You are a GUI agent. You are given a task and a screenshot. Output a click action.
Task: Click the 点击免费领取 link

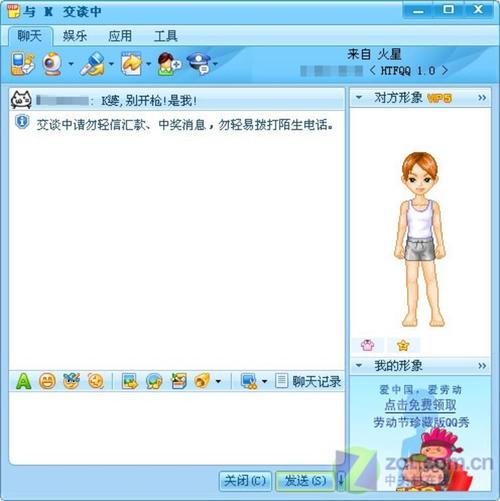(x=420, y=405)
